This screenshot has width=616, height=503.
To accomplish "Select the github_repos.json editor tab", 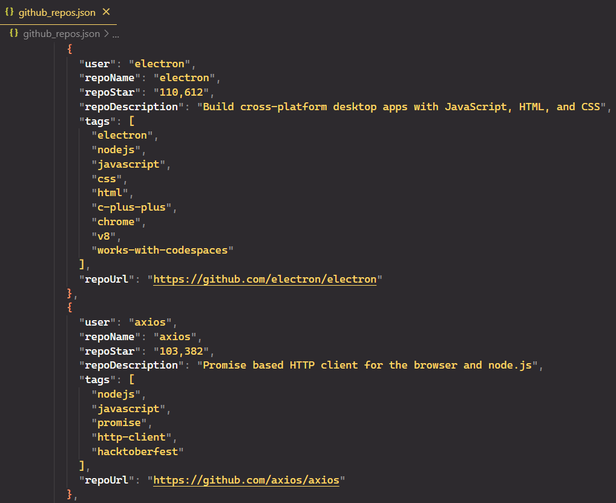I will (x=58, y=13).
